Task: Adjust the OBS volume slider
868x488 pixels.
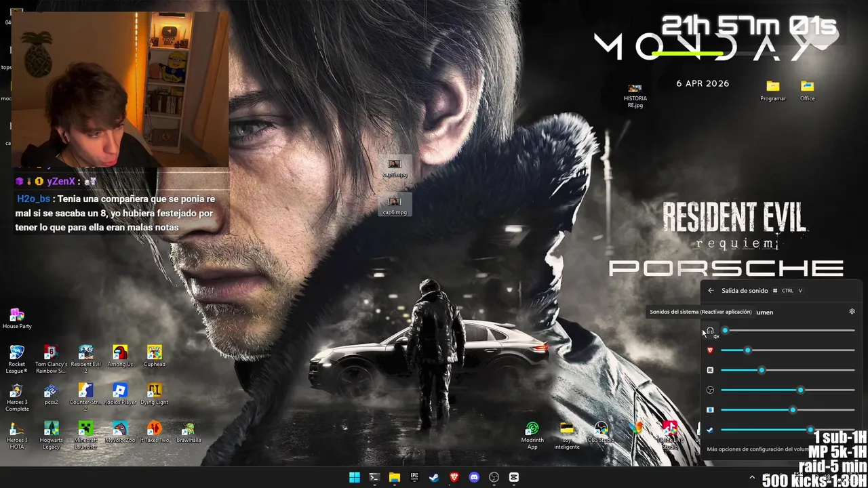Action: coord(788,390)
